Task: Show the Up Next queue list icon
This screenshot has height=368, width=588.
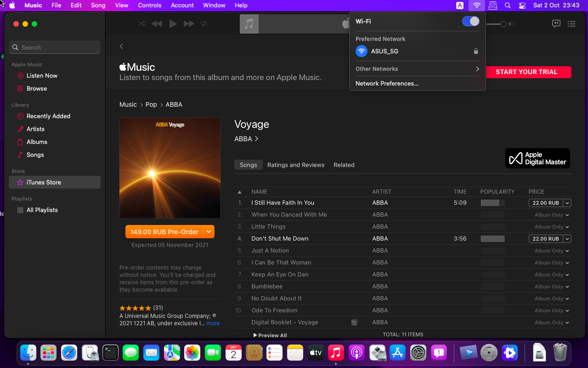Action: (571, 24)
